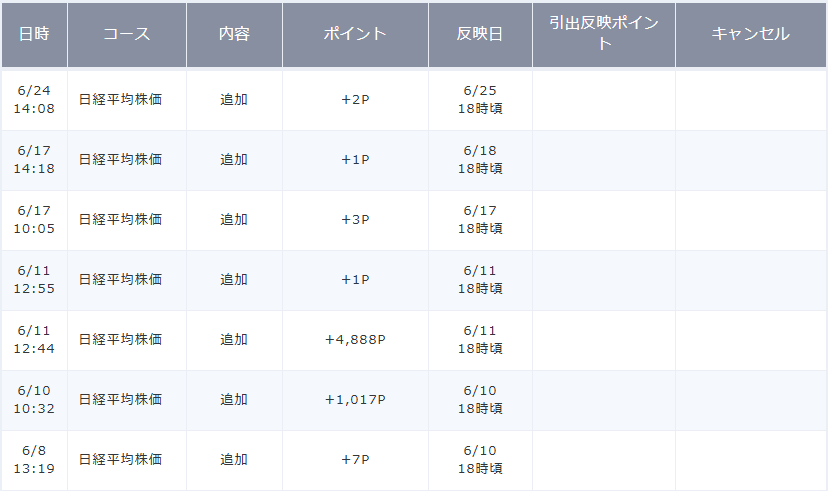Click the 内容 column header

pyautogui.click(x=234, y=34)
